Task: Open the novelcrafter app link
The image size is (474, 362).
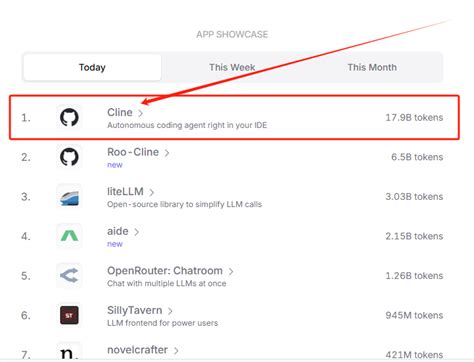Action: (x=137, y=350)
